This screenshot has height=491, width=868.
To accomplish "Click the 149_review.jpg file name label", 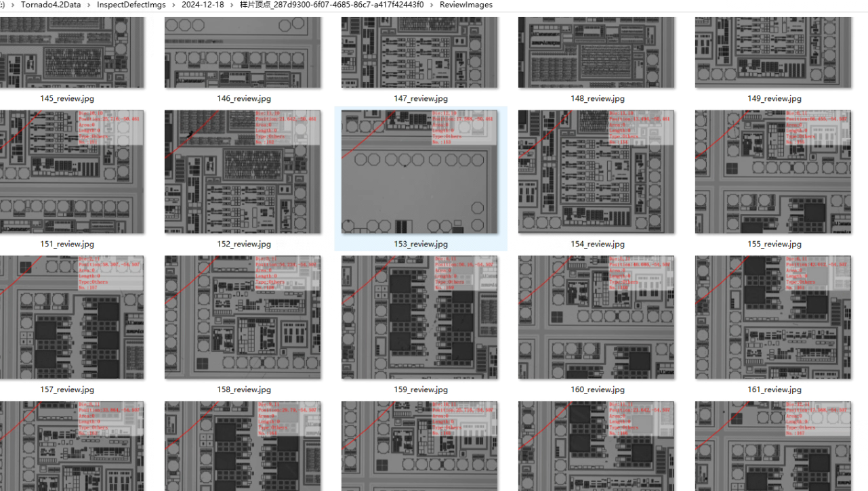I will click(774, 99).
